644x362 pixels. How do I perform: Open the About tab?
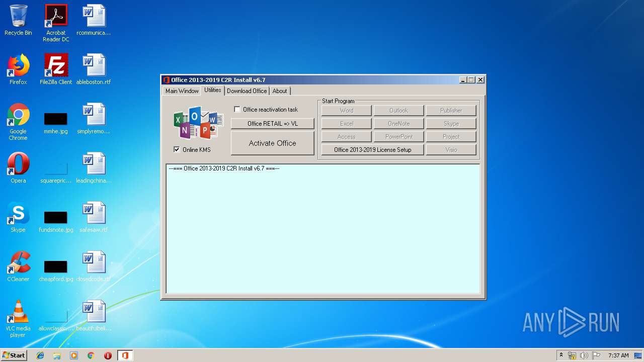pos(280,91)
